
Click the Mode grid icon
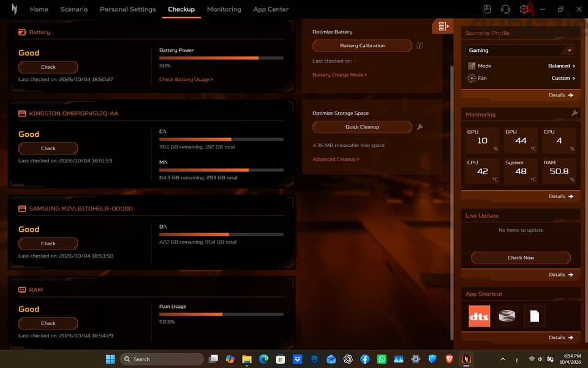click(472, 66)
